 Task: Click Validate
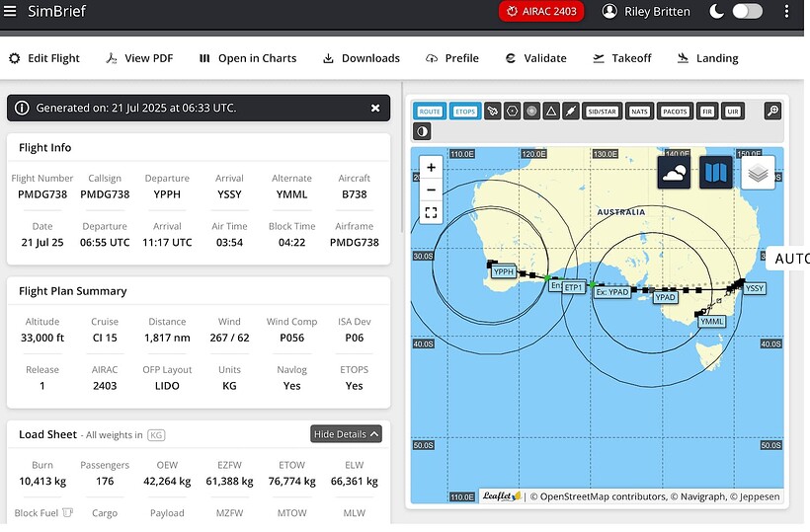535,58
